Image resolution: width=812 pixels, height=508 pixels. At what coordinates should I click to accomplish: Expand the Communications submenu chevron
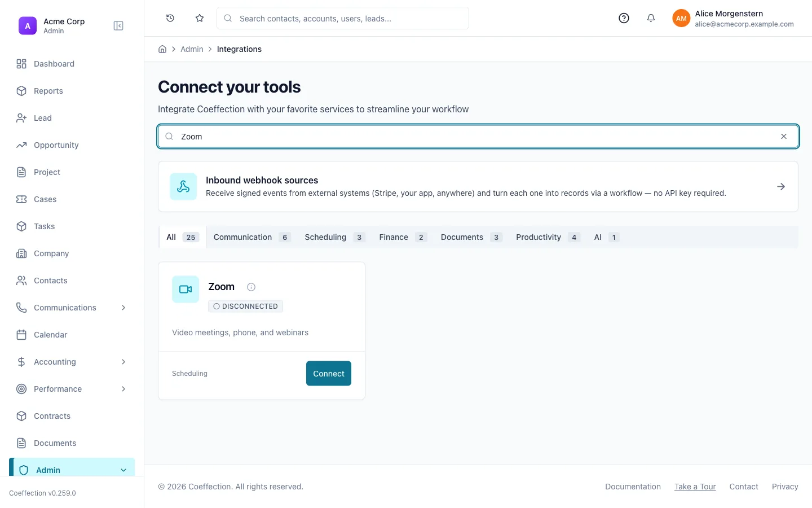point(123,308)
